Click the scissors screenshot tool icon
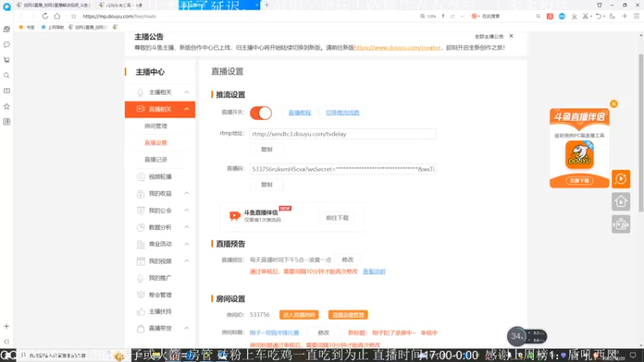Screen dimensions: 644x362 (x=585, y=16)
